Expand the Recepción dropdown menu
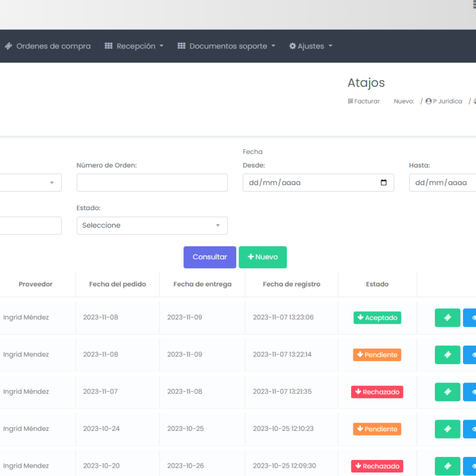This screenshot has width=476, height=476. (x=134, y=46)
